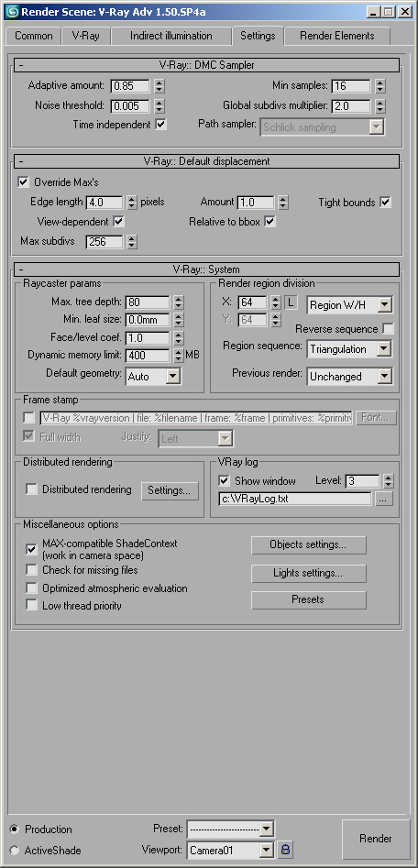Click the viewport lock icon
This screenshot has height=868, width=418.
point(286,849)
